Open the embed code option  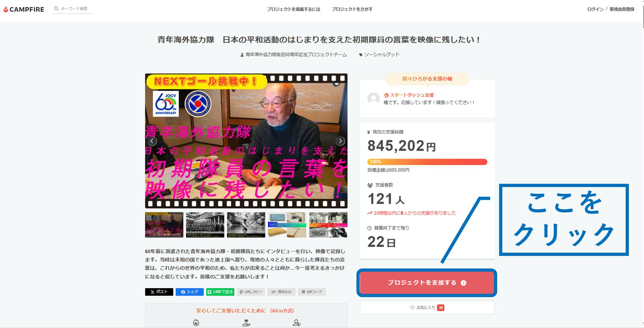coord(281,292)
